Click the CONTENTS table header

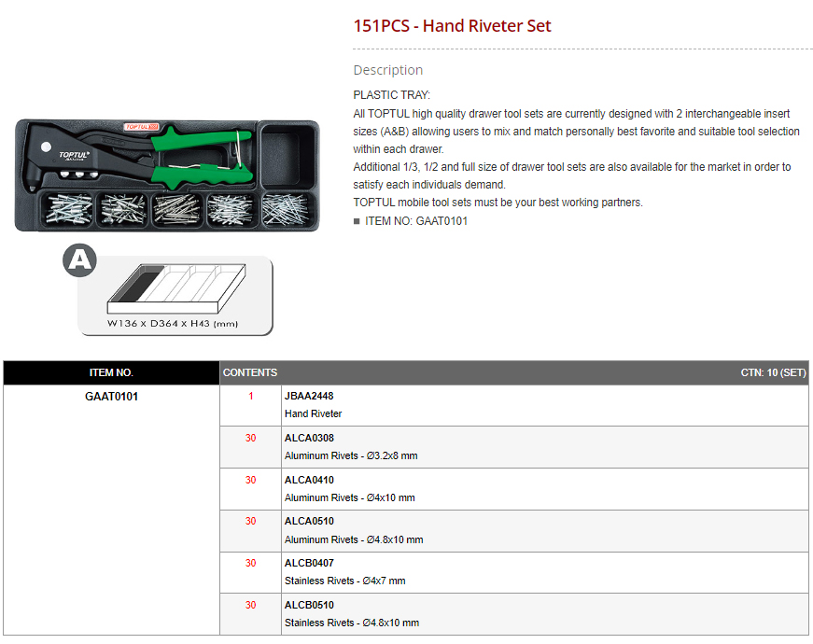coord(250,372)
